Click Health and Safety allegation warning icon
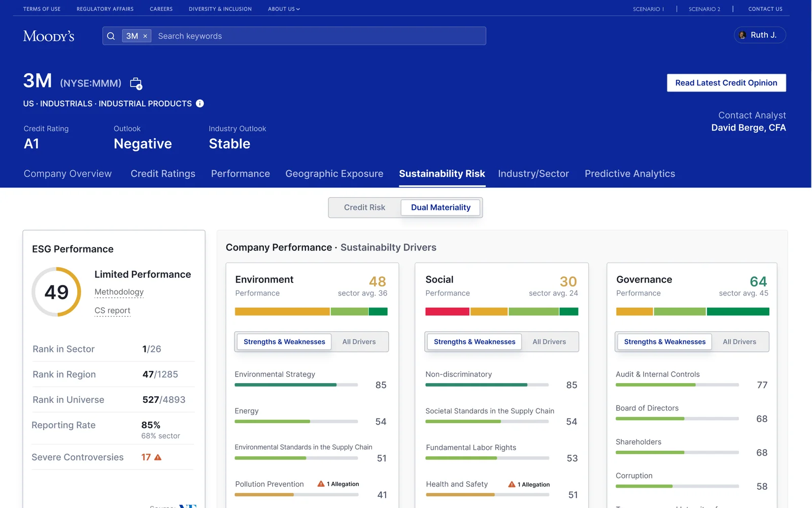The image size is (812, 508). pos(512,485)
